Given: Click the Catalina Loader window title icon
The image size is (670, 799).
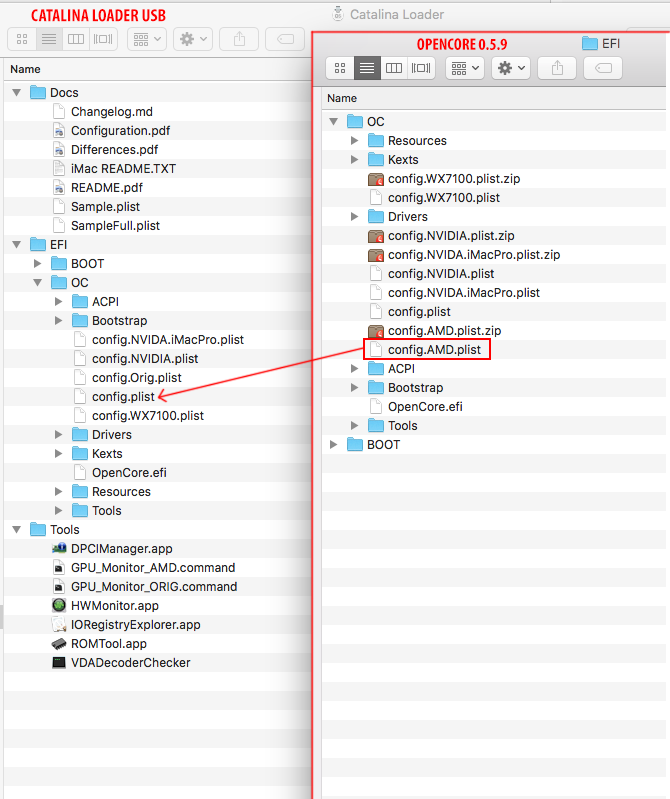Looking at the screenshot, I should (x=337, y=14).
